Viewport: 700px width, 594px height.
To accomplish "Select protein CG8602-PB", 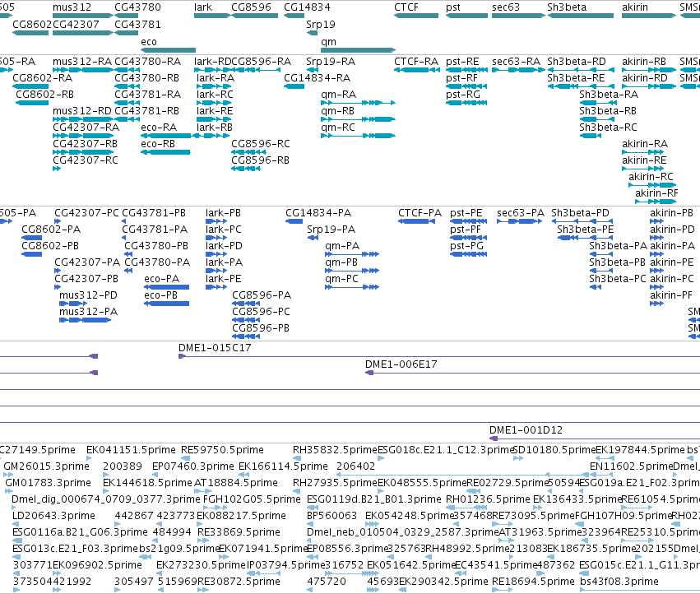I will 50,246.
